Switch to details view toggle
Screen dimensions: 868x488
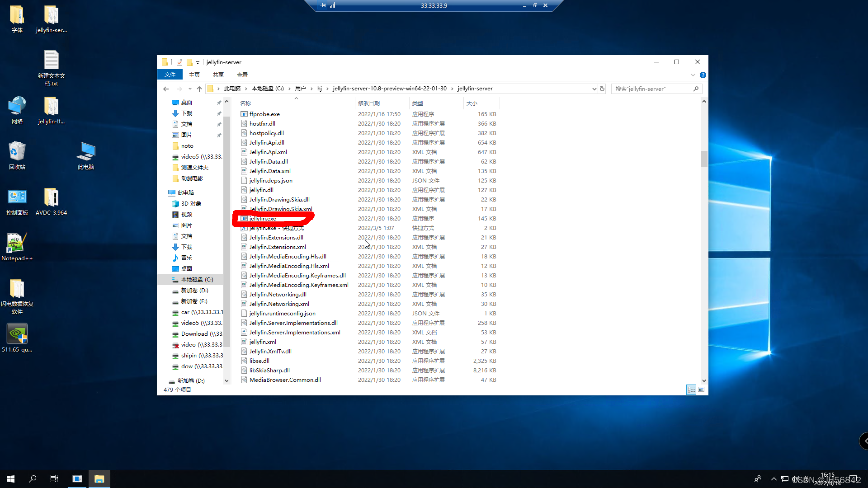pos(691,389)
